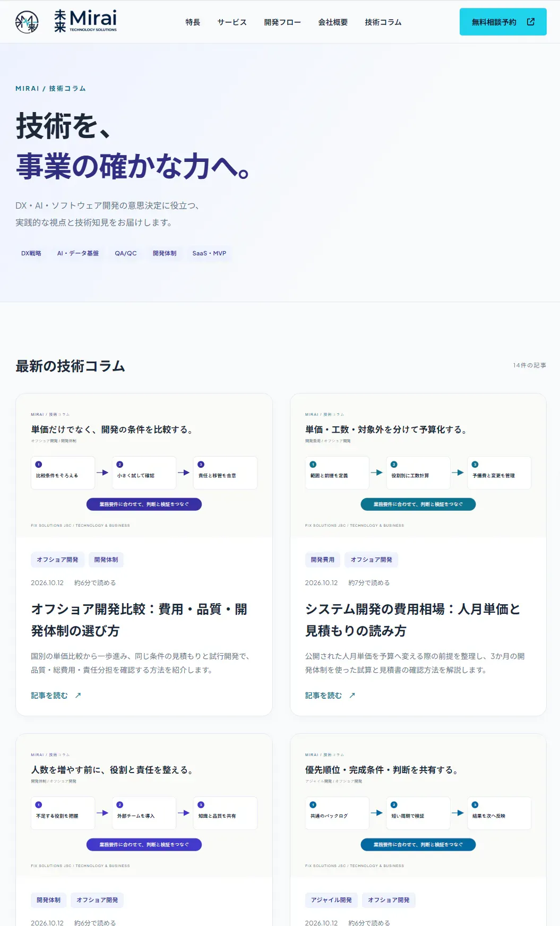Open thumbnail 単価だけでなく、開発の条件を比較する。
Screen dimensions: 560x926
pyautogui.click(x=144, y=465)
